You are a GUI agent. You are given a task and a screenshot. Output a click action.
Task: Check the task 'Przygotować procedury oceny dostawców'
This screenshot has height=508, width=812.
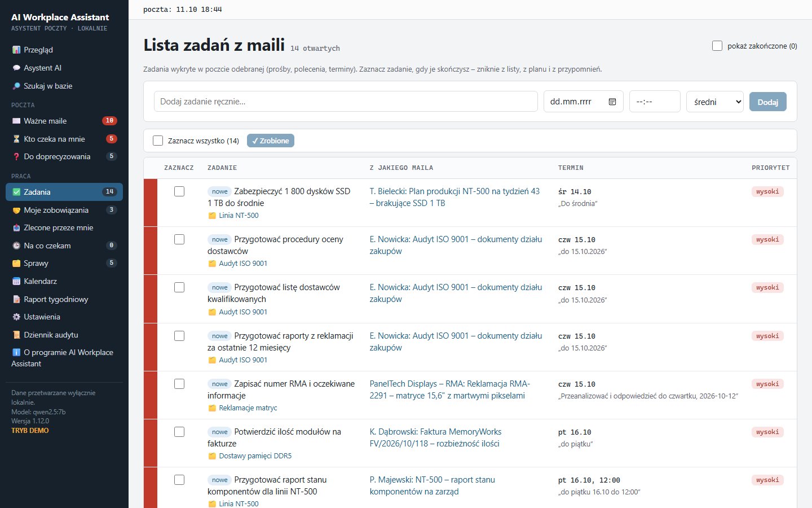point(179,239)
